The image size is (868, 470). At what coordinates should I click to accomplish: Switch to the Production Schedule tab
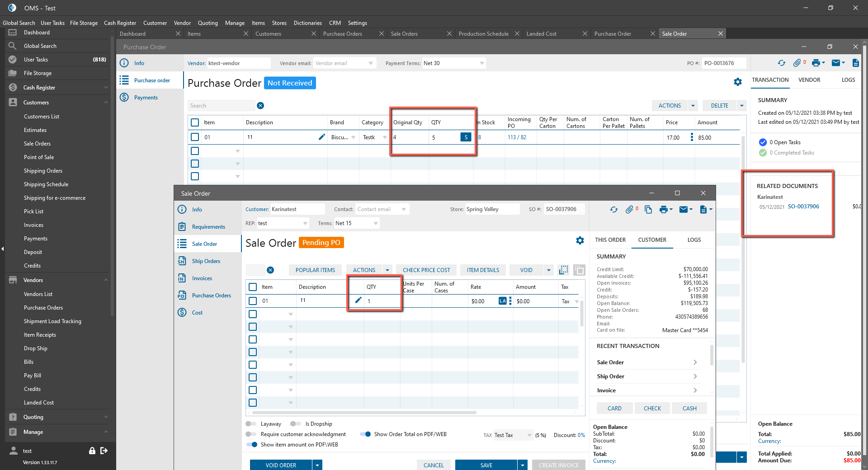point(484,34)
